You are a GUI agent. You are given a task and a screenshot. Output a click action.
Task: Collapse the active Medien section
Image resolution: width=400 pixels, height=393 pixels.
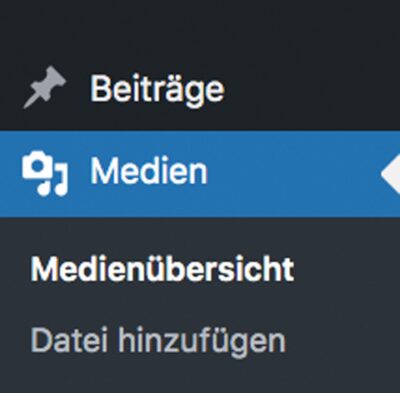[x=200, y=174]
